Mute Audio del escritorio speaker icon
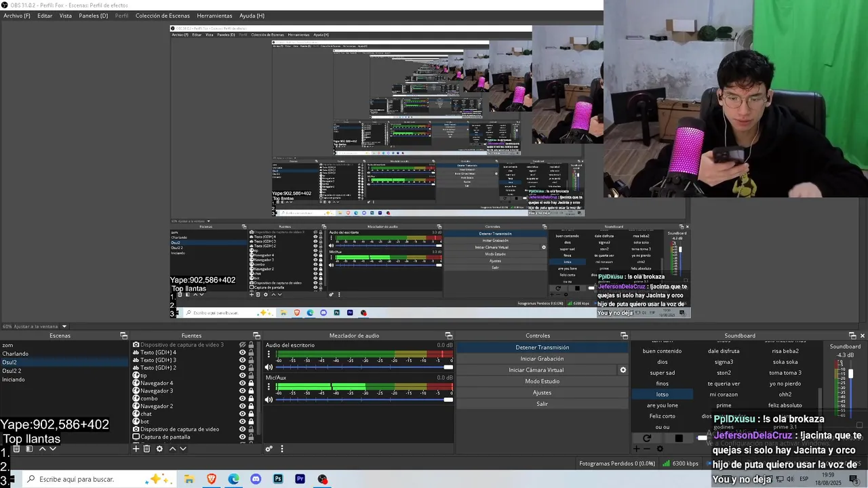The height and width of the screenshot is (488, 868). pyautogui.click(x=269, y=367)
